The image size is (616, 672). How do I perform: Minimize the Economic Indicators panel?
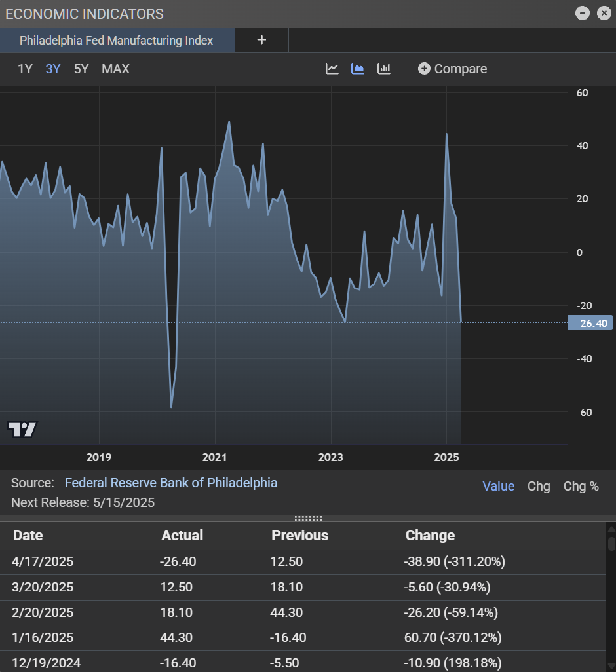(582, 13)
